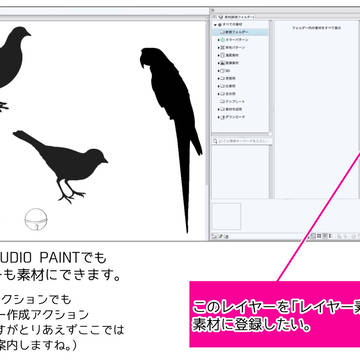Click the 単色パターン pattern icon
The image size is (360, 360).
[x=223, y=47]
